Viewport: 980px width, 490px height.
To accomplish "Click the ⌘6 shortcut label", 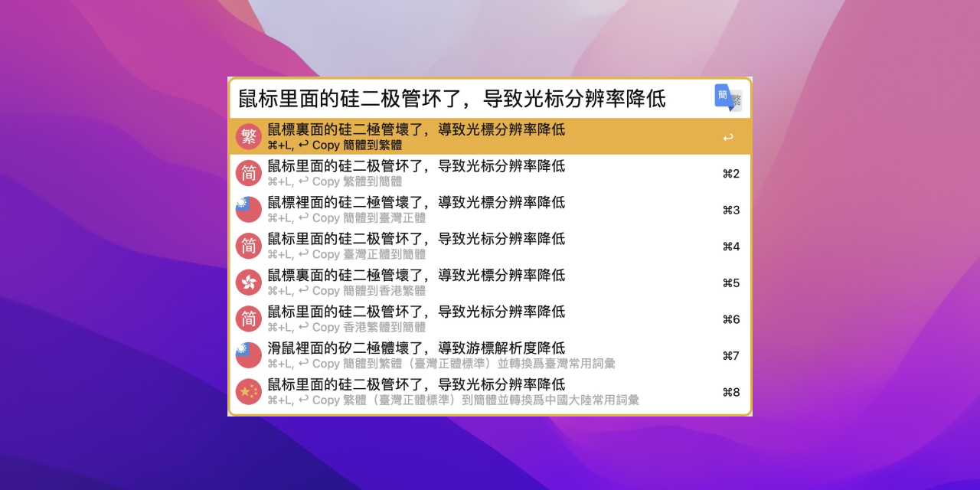I will 731,319.
